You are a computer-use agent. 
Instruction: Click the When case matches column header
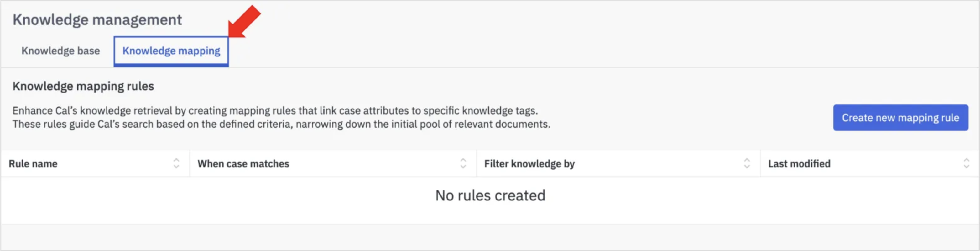point(243,163)
